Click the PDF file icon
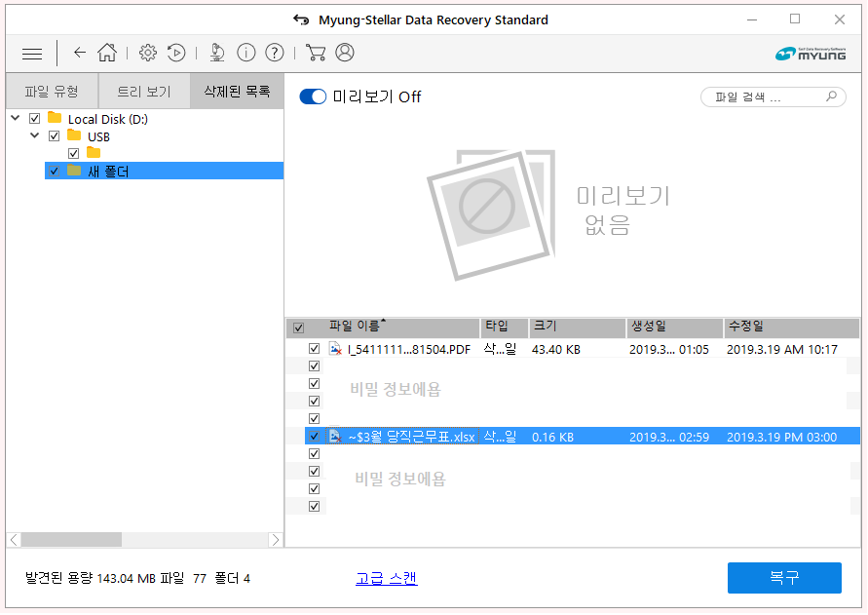 click(x=335, y=349)
